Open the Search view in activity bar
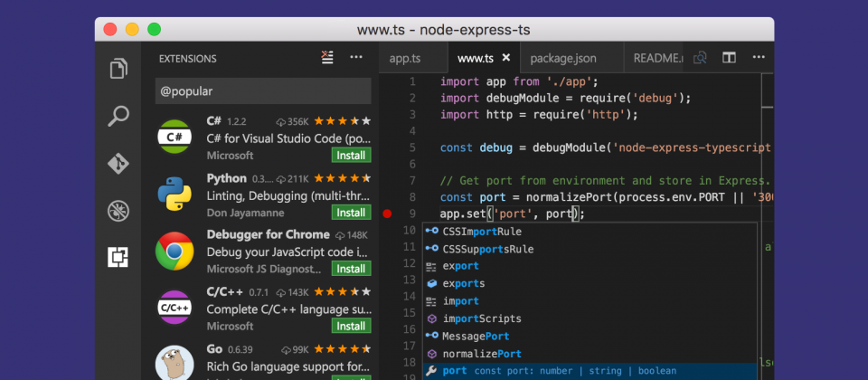Viewport: 868px width, 380px height. [x=118, y=116]
